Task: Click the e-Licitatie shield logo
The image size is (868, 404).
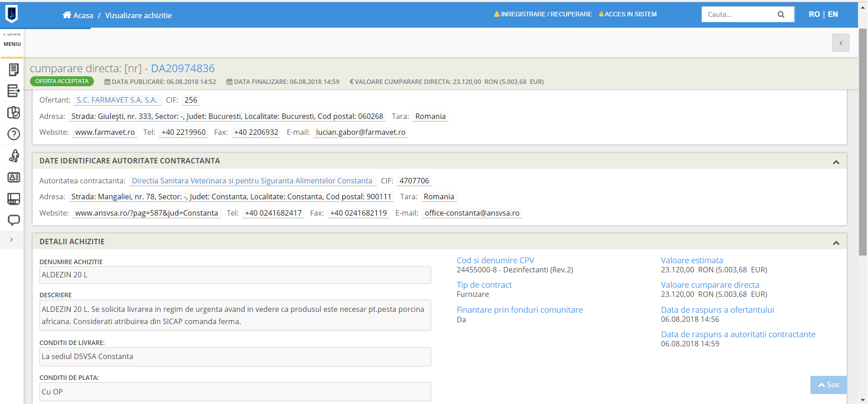Action: pos(12,14)
